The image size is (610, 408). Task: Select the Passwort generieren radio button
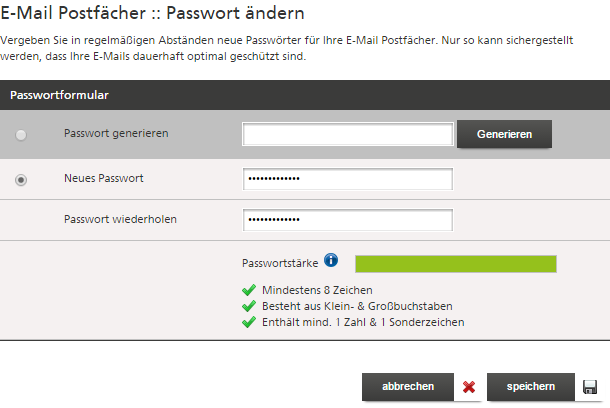pyautogui.click(x=22, y=134)
